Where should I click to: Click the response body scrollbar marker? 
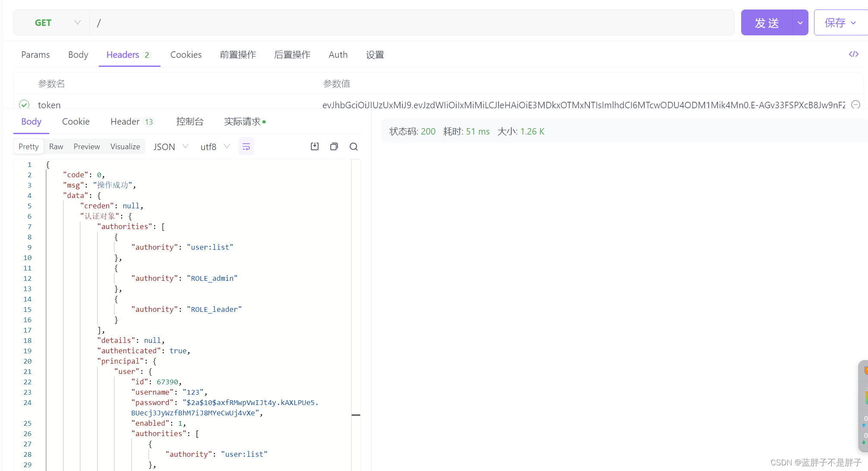[356, 415]
